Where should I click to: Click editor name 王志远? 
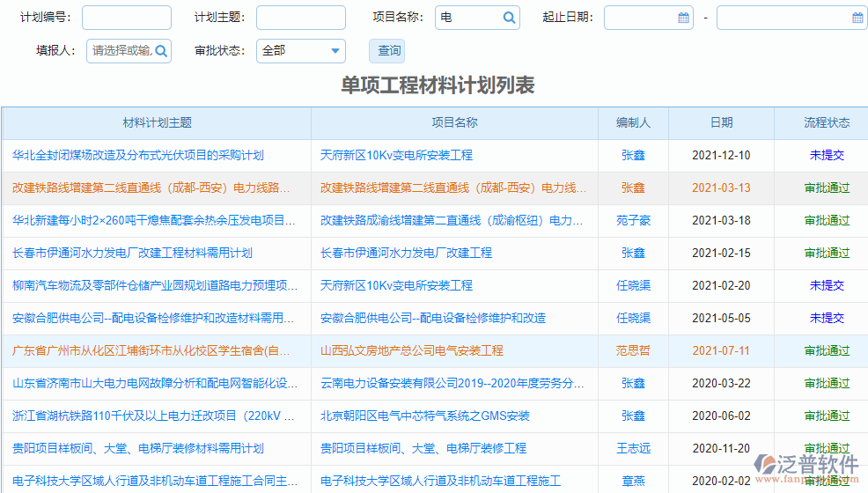[633, 449]
